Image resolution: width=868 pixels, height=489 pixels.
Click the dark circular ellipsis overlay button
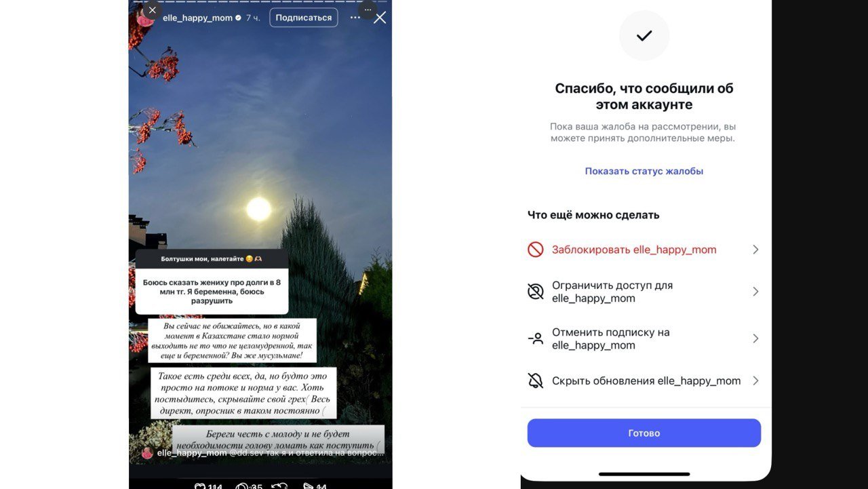point(368,9)
